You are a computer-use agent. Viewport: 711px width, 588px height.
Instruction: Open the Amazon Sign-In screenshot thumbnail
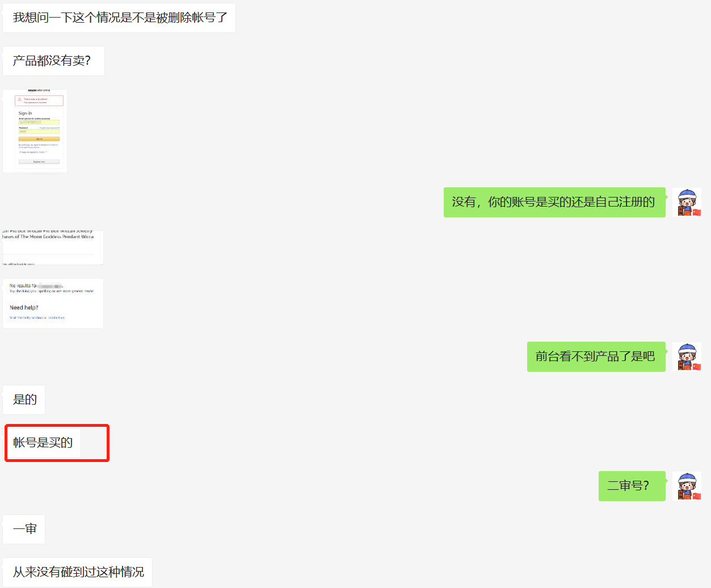tap(35, 131)
